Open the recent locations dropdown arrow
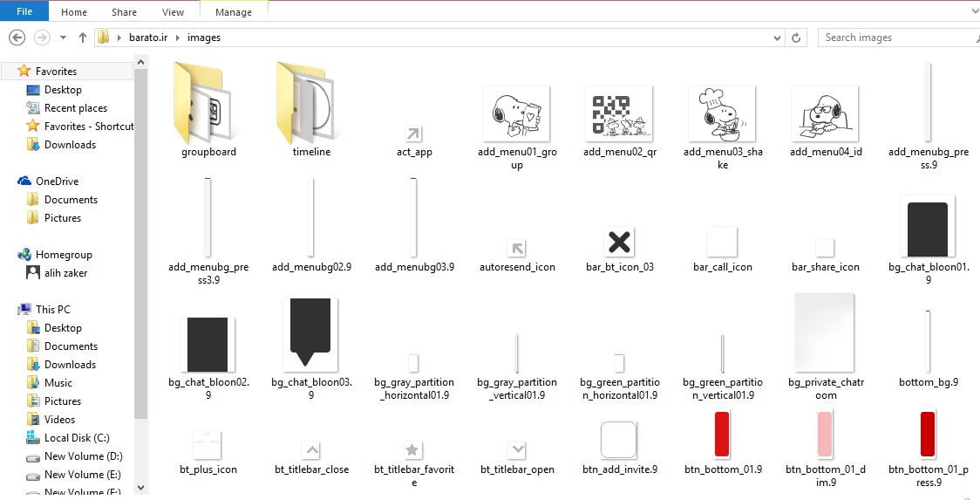980x500 pixels. point(63,38)
